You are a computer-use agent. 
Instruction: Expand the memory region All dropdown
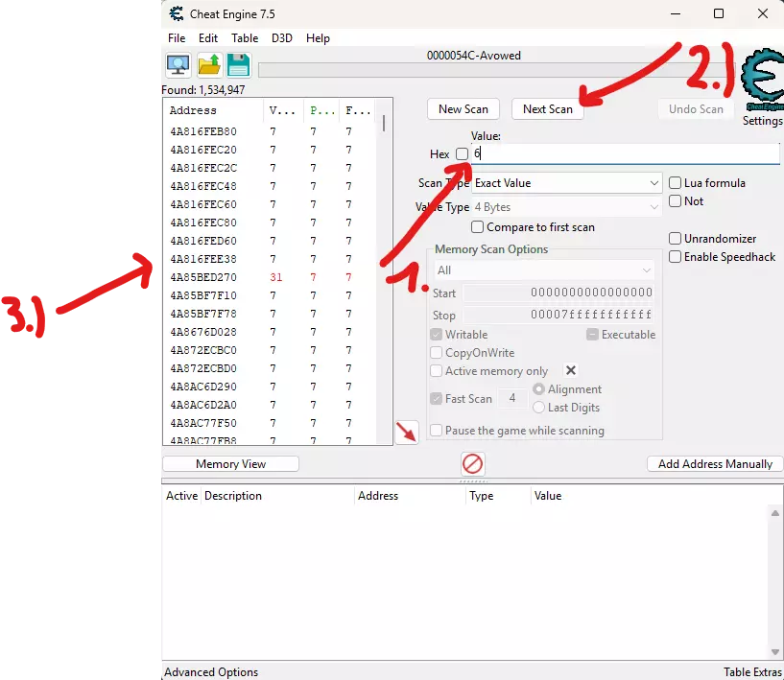(x=544, y=270)
